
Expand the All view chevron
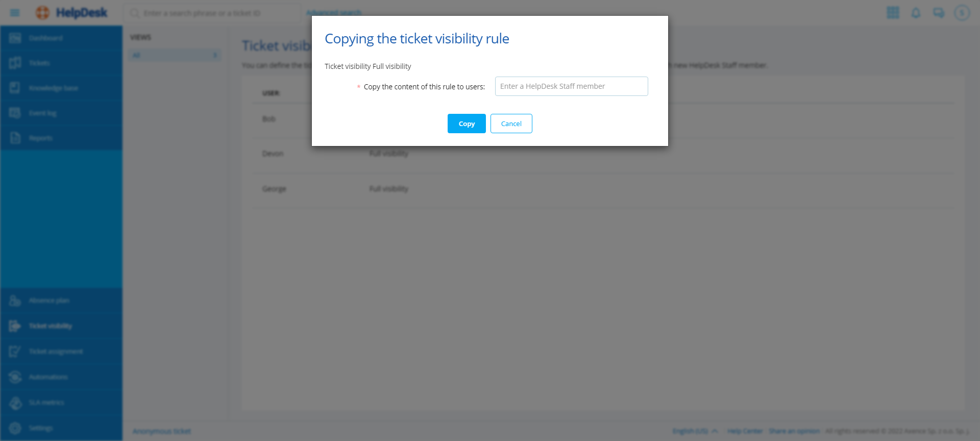click(x=215, y=55)
